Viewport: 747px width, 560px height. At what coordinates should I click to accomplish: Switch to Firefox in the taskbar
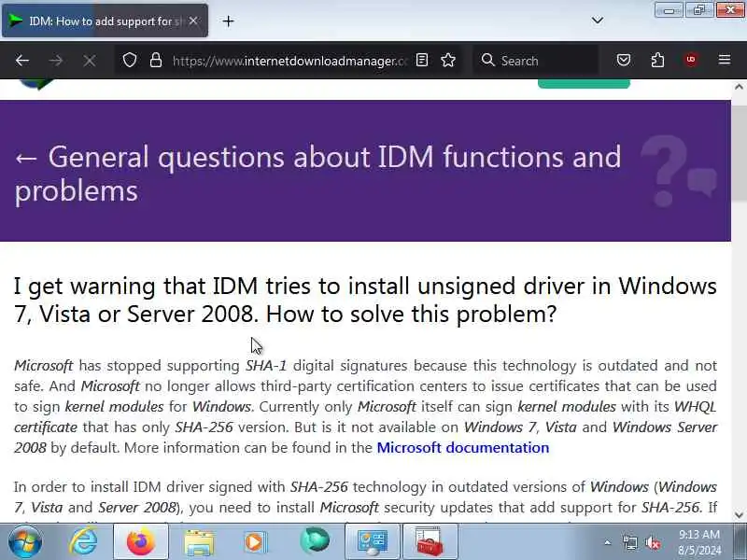click(141, 541)
